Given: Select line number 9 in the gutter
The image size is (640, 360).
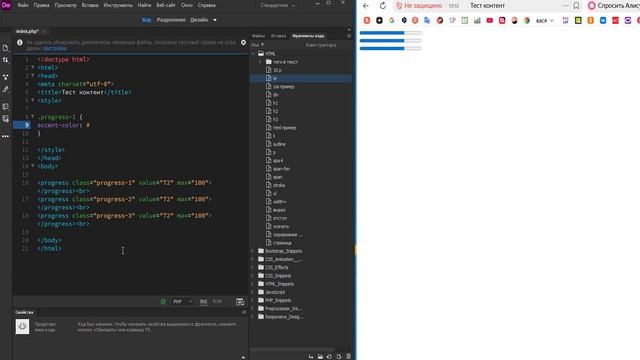Looking at the screenshot, I should point(22,125).
